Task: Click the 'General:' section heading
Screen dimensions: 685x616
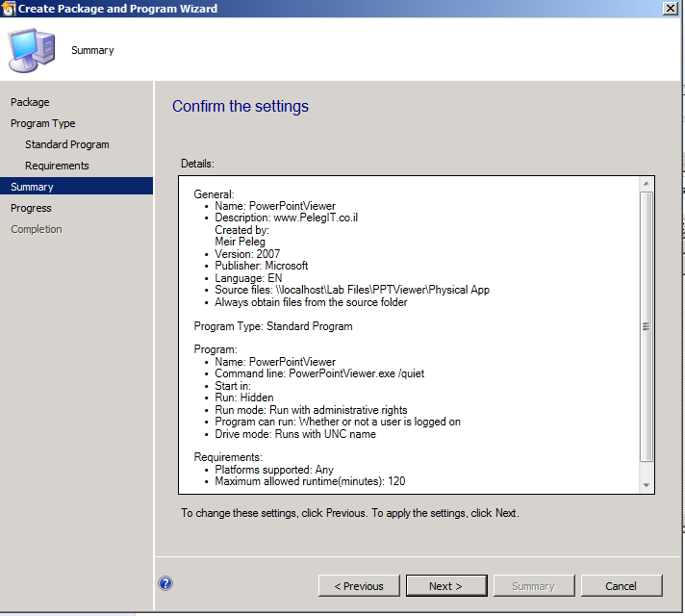Action: tap(214, 194)
